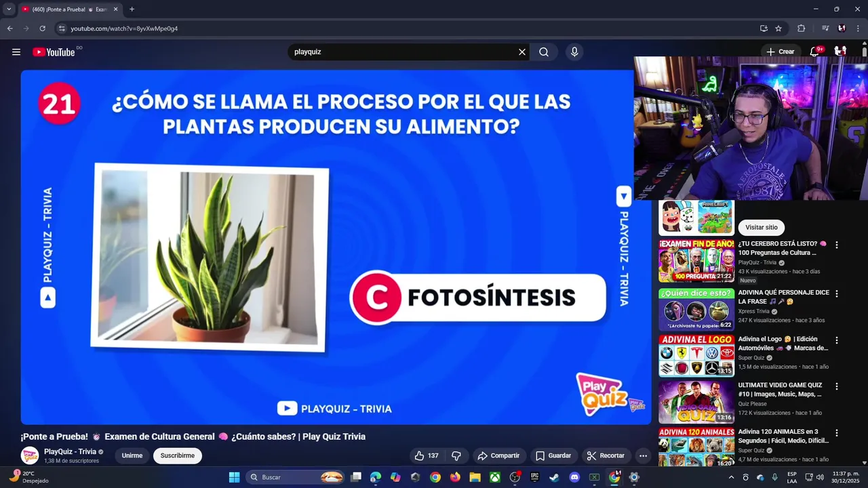Click the browser address bar URL
Screen dimensions: 868x488
[124, 28]
